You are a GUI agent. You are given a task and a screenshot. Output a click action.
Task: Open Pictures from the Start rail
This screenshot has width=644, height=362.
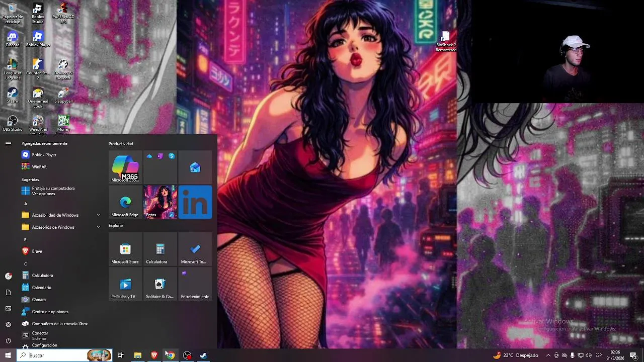click(x=8, y=308)
